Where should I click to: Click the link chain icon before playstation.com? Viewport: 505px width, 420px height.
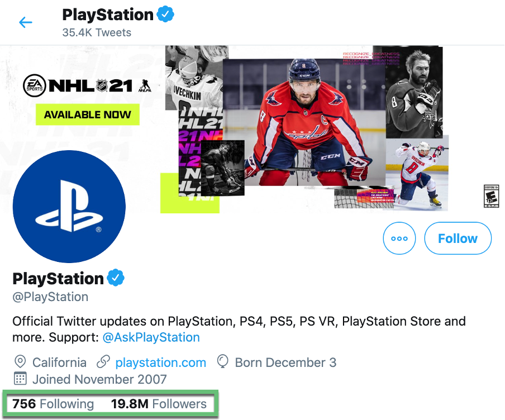click(x=105, y=362)
